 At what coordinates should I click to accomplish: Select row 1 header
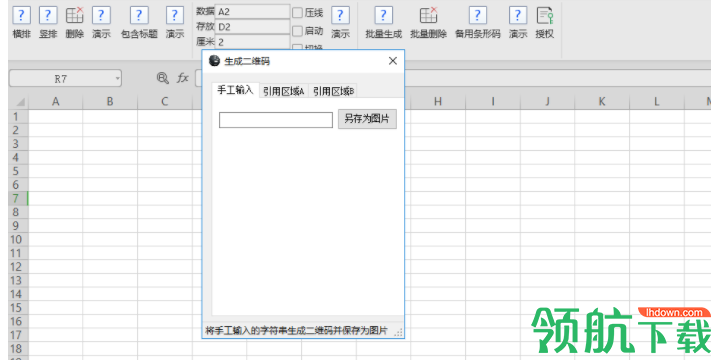(18, 117)
